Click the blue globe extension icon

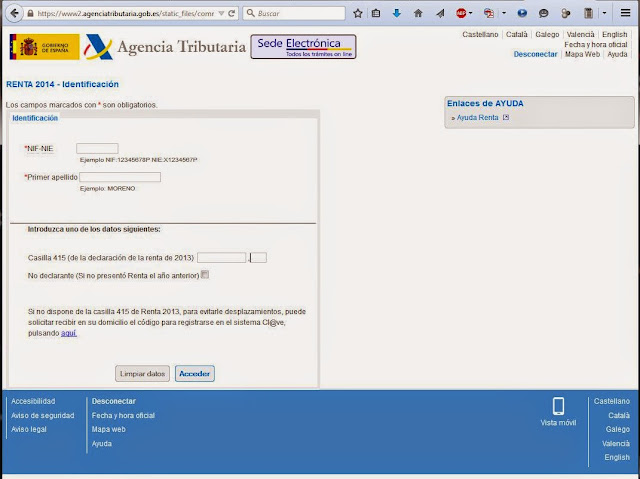coord(522,13)
